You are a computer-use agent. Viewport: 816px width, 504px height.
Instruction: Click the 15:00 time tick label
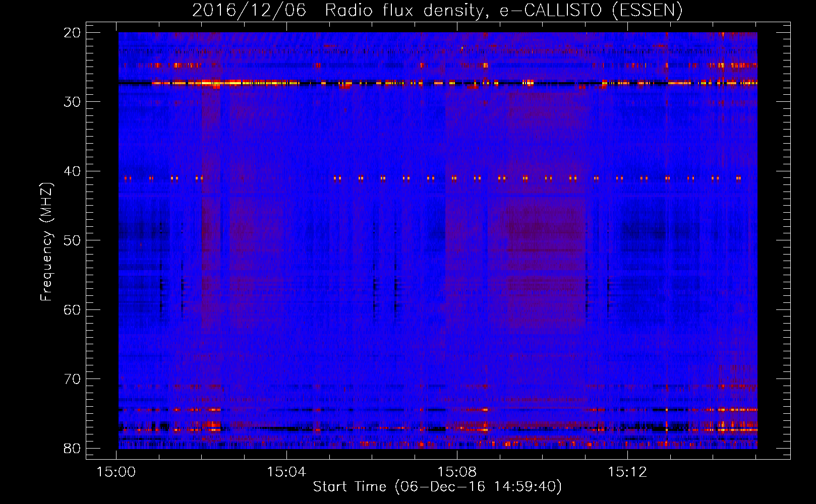tap(116, 472)
